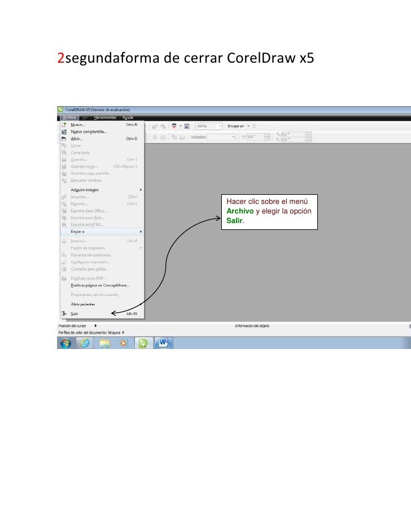Open arrow beside application launcher icon
411x532 pixels.
coord(181,126)
